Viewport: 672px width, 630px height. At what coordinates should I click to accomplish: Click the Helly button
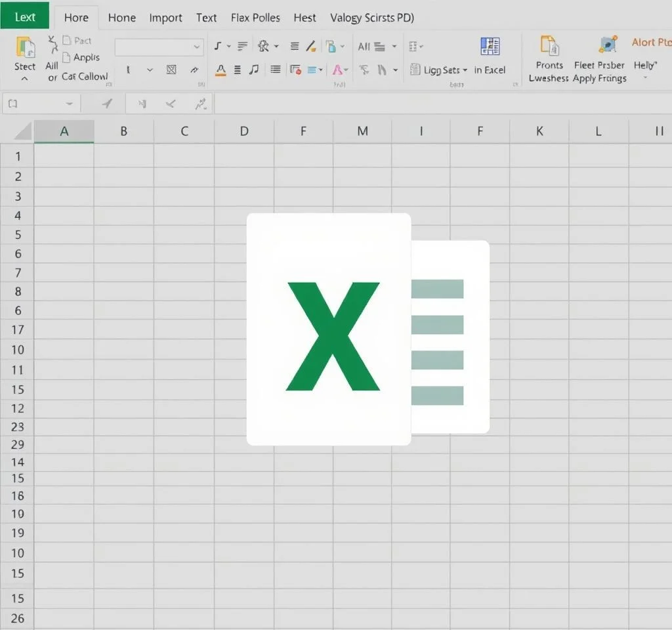[x=645, y=65]
